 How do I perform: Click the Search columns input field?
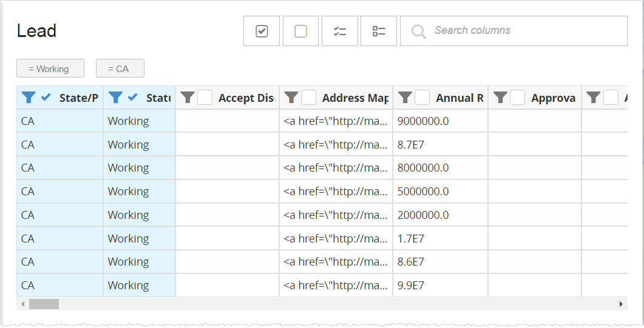(522, 31)
